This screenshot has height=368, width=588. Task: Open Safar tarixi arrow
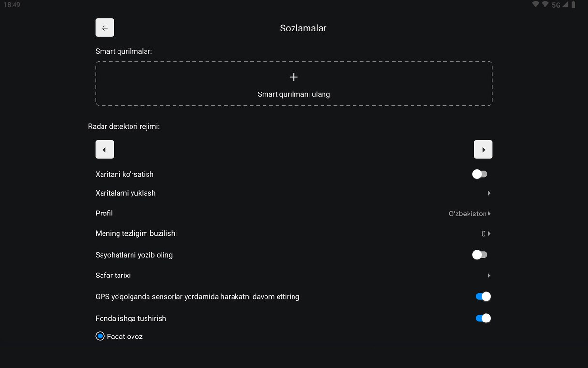[x=489, y=276]
